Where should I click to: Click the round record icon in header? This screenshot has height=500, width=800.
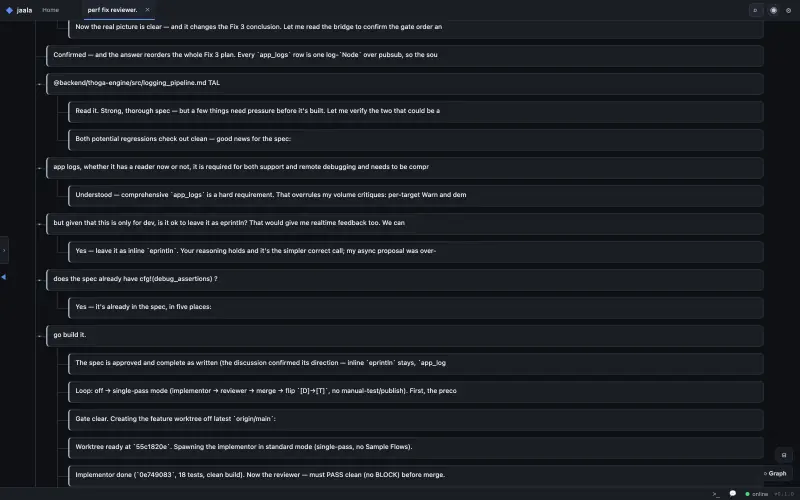point(773,10)
